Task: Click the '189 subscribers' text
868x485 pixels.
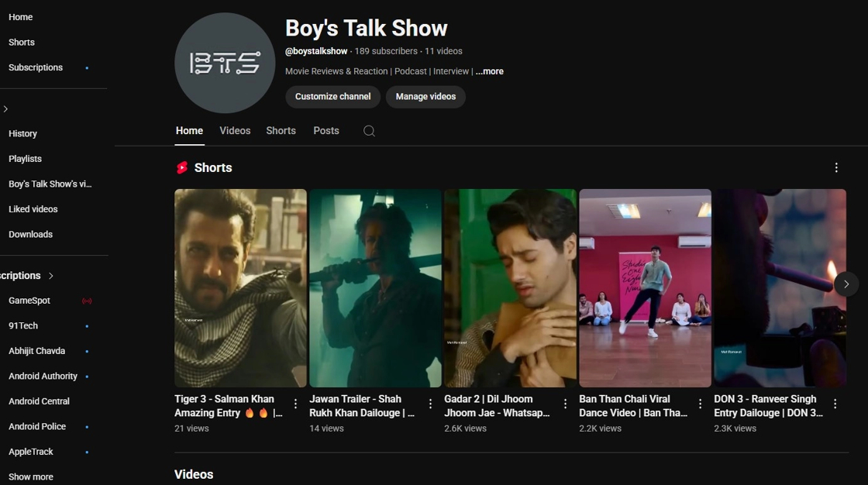Action: [x=386, y=51]
